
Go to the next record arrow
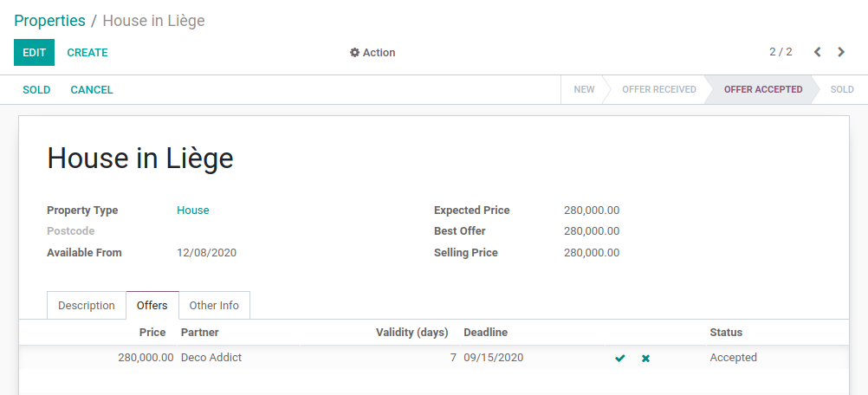click(x=841, y=52)
